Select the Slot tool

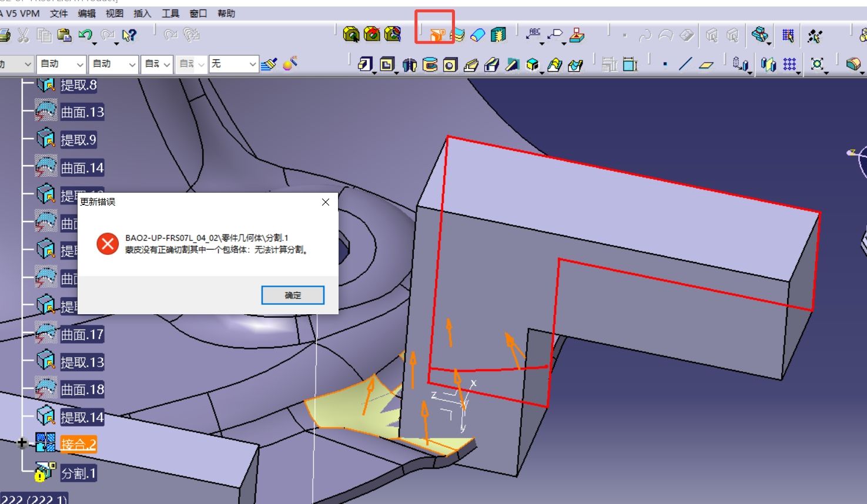click(491, 65)
